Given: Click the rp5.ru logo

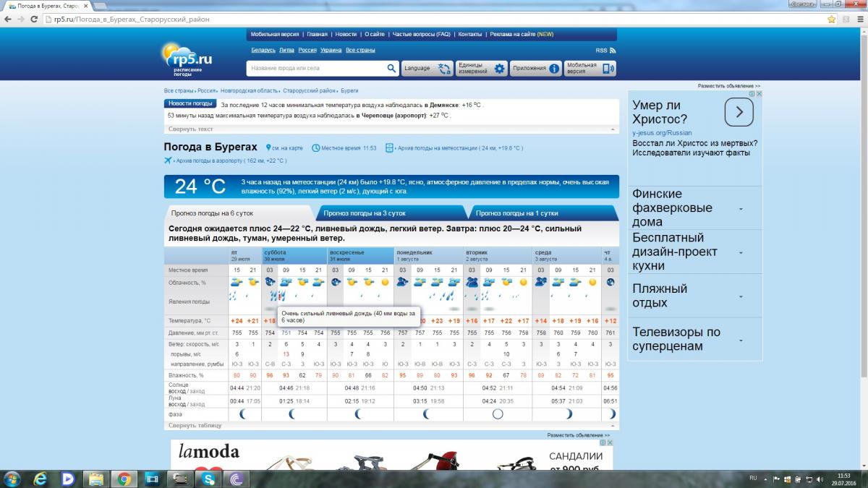Looking at the screenshot, I should click(187, 57).
